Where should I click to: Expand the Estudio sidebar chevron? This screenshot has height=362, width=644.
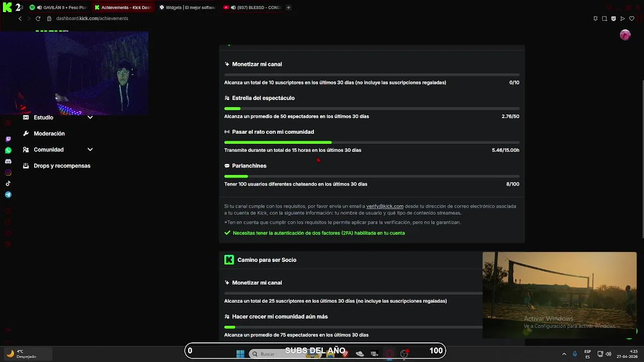coord(90,118)
